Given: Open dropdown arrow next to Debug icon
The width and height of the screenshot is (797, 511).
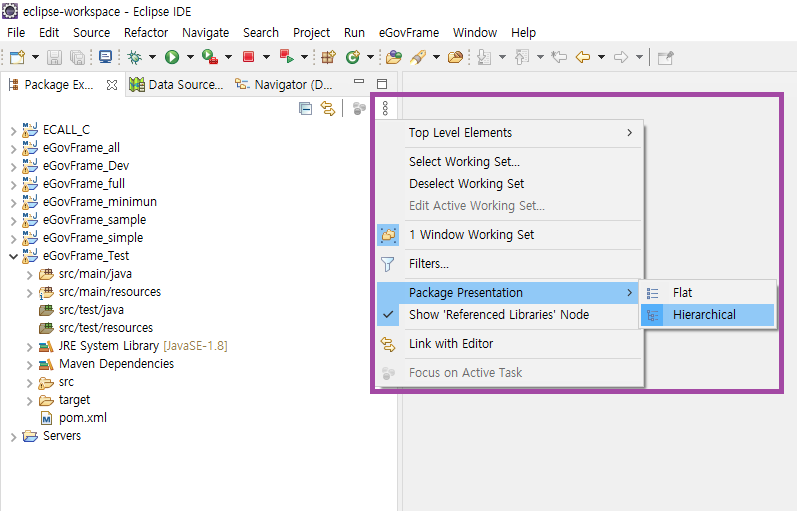Looking at the screenshot, I should [x=152, y=57].
